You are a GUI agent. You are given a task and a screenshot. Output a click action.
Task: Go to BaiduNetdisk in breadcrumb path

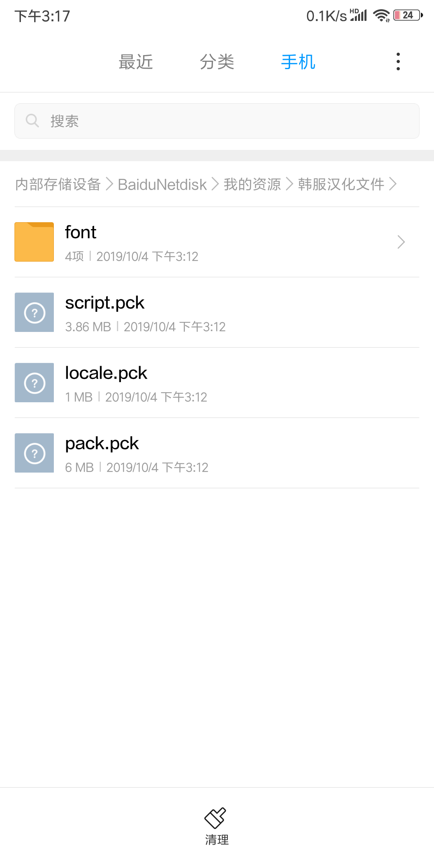click(162, 184)
